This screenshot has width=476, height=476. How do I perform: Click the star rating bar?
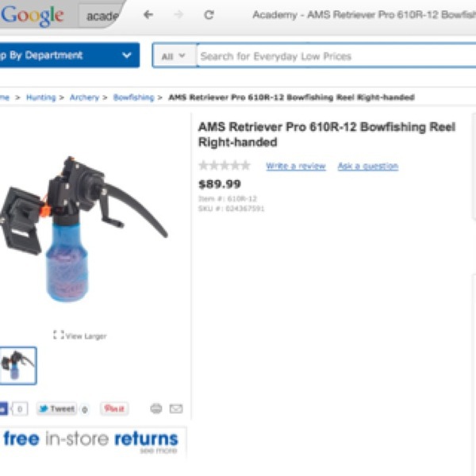point(225,166)
